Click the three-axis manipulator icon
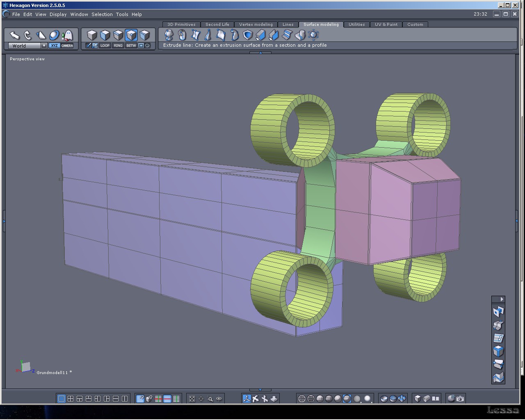The height and width of the screenshot is (420, 525). point(247,399)
